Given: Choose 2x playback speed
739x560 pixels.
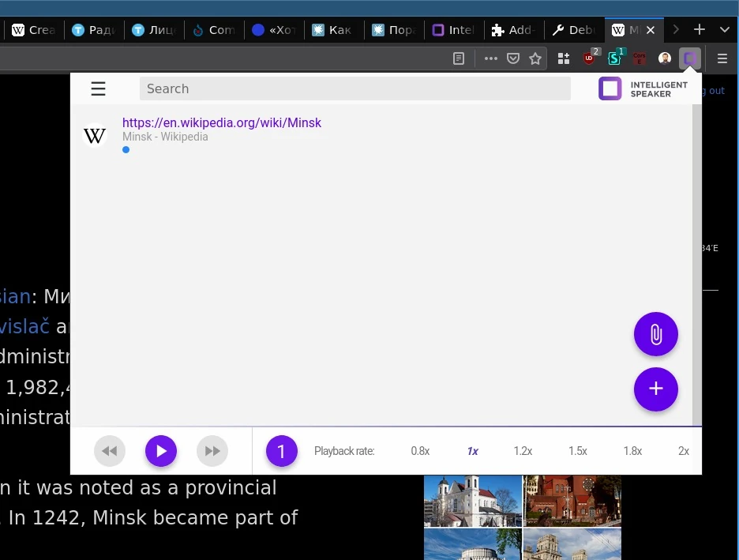Looking at the screenshot, I should click(683, 451).
